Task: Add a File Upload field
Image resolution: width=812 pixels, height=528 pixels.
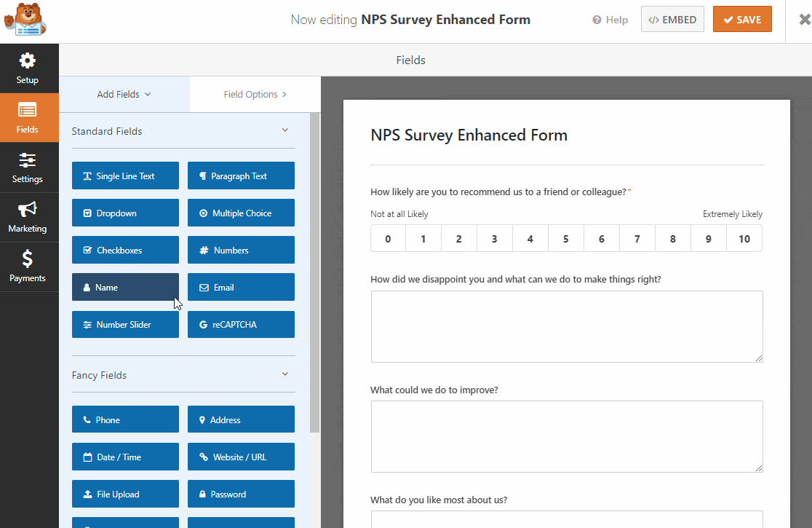Action: (x=125, y=494)
